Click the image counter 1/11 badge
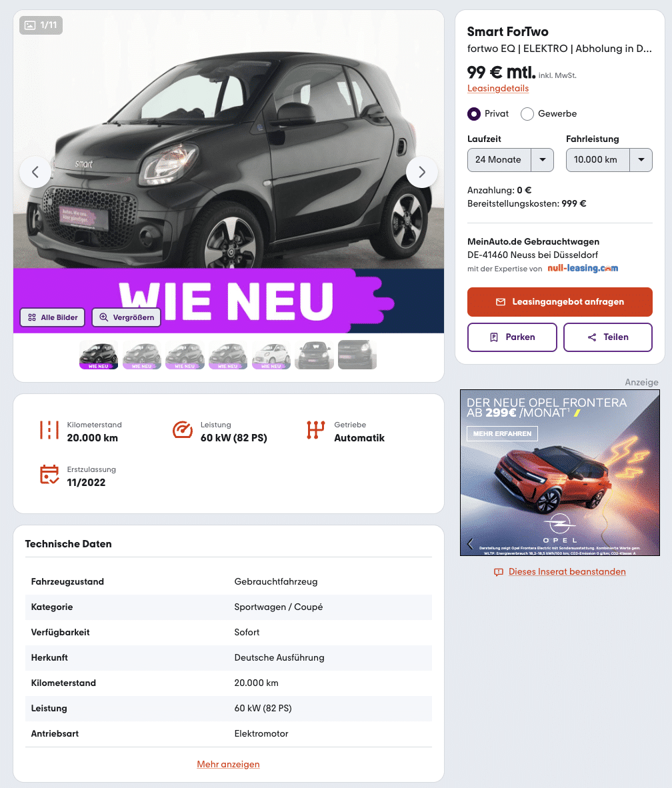 tap(41, 25)
